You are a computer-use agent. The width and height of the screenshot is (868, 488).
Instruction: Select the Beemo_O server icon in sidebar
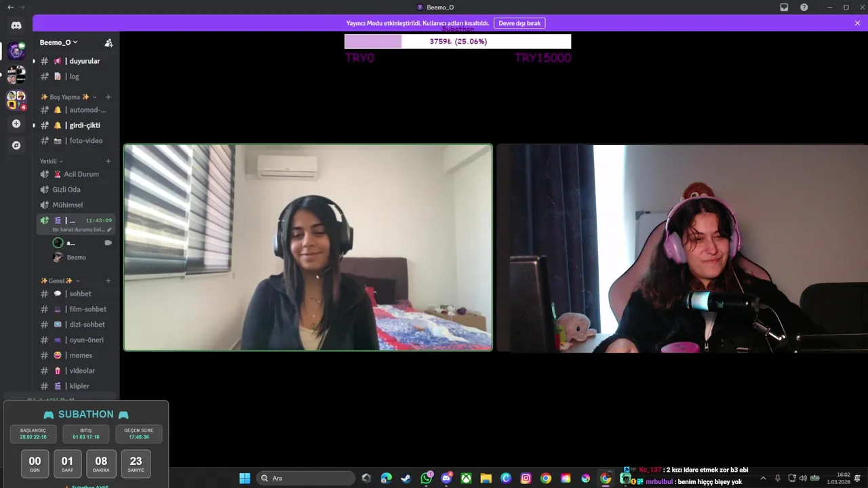pyautogui.click(x=16, y=51)
